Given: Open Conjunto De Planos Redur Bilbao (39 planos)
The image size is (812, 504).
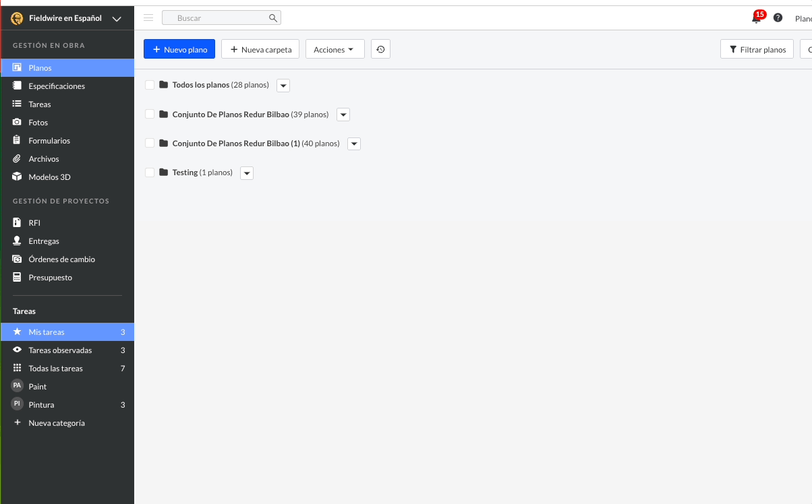Looking at the screenshot, I should 251,115.
